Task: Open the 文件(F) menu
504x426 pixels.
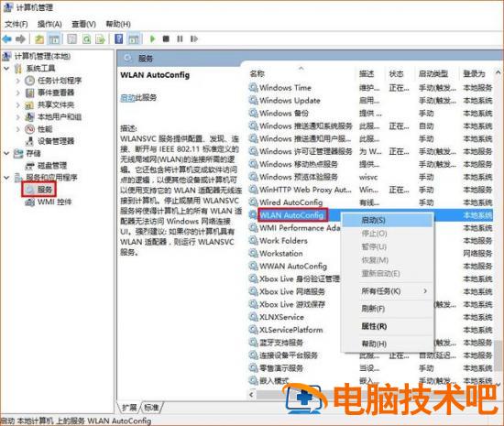Action: point(16,24)
